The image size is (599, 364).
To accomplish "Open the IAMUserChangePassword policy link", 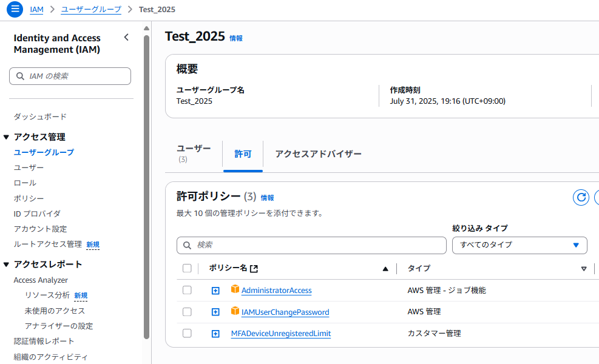I will pyautogui.click(x=285, y=312).
